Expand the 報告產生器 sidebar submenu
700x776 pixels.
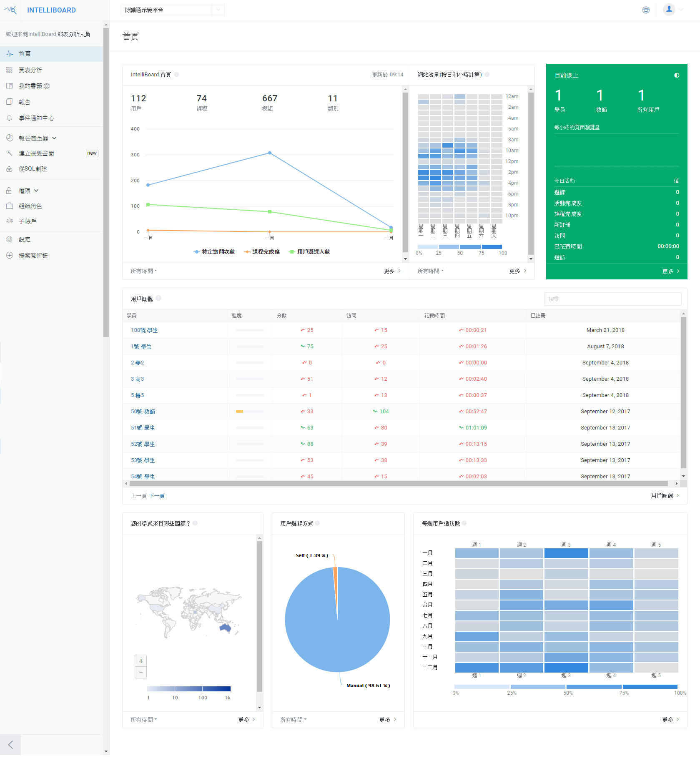(x=38, y=138)
